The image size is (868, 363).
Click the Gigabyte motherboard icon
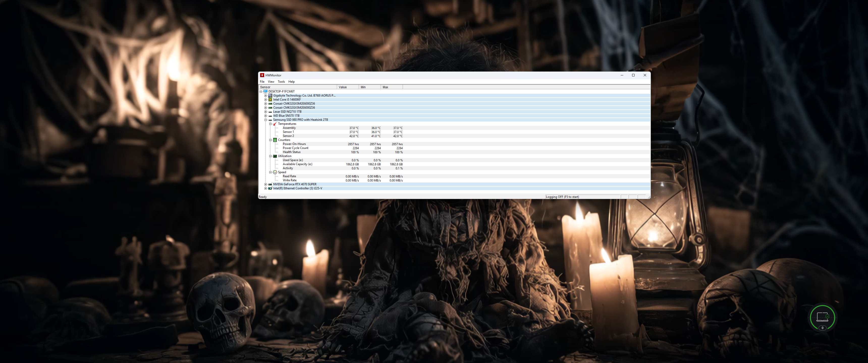point(270,96)
